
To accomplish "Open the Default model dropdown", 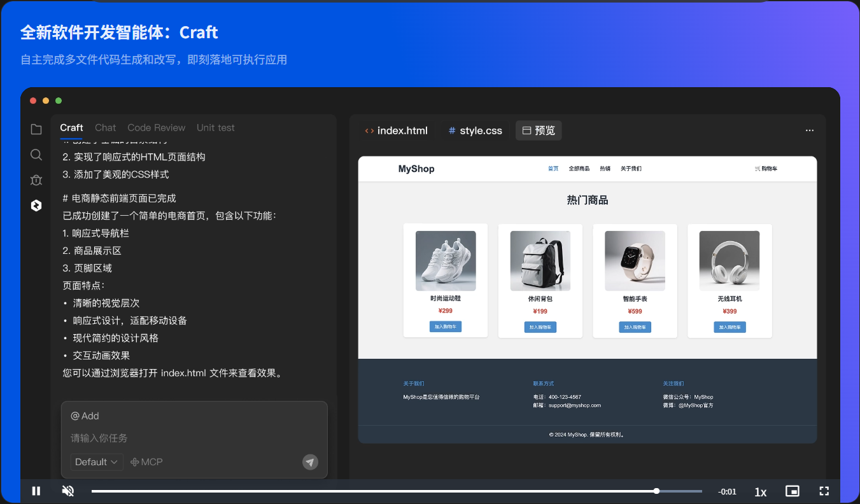I will (x=96, y=461).
